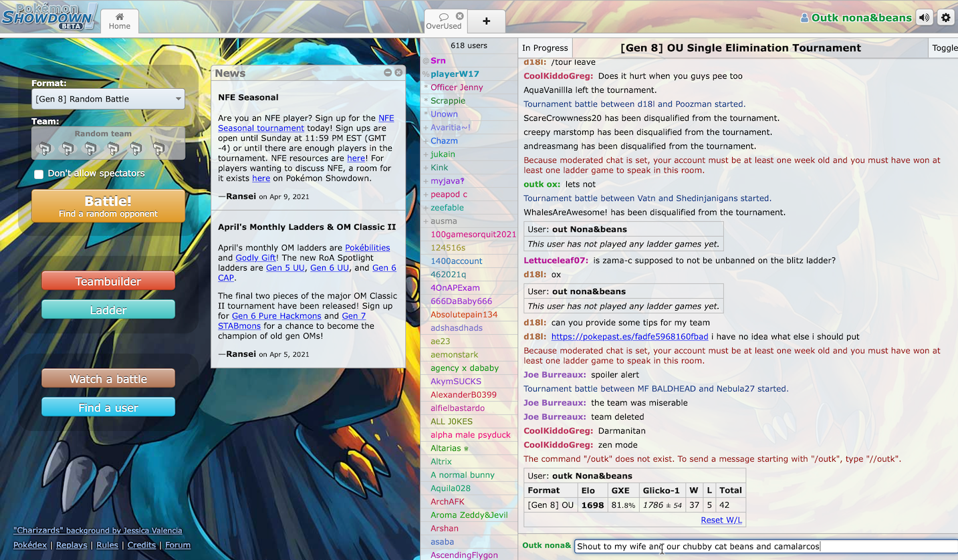Click the Pokémon Showdown logo
Image resolution: width=958 pixels, height=560 pixels.
tap(49, 17)
